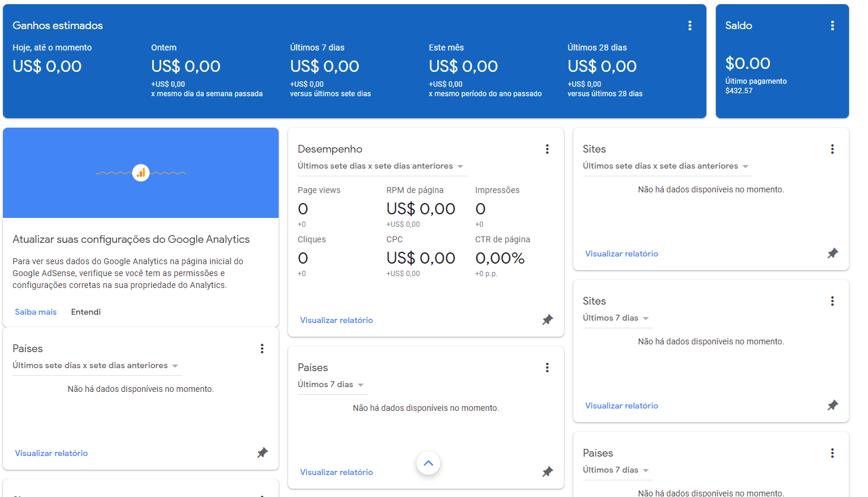Screen dimensions: 868x497
Task: Open Visualizar relatório in left Países card
Action: click(51, 453)
